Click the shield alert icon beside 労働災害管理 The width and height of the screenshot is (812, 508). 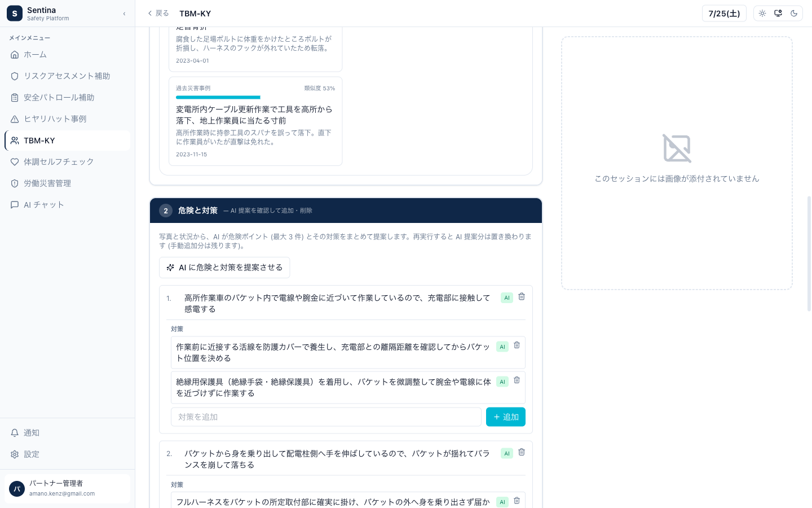tap(15, 183)
